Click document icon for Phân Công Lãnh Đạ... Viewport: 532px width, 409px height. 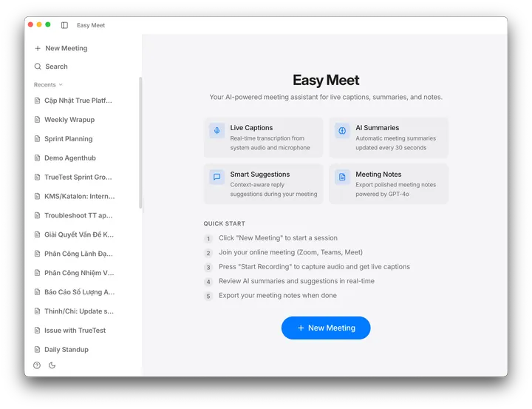pyautogui.click(x=38, y=254)
